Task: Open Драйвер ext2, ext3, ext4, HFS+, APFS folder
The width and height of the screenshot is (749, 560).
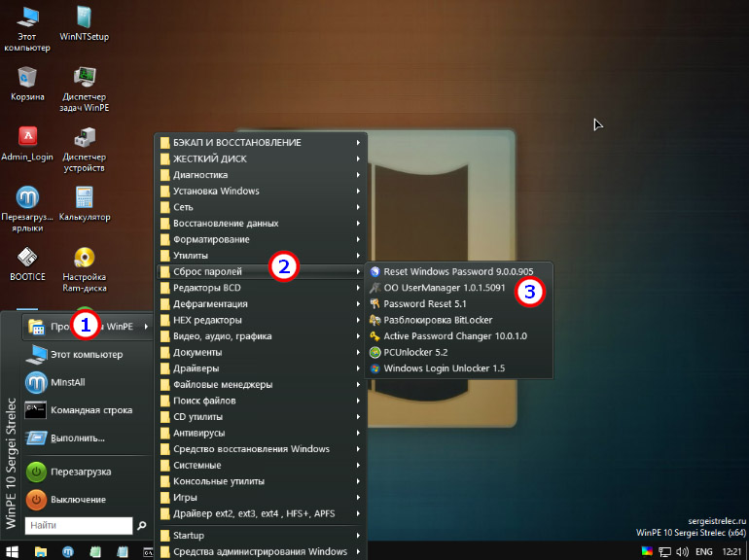Action: click(262, 513)
